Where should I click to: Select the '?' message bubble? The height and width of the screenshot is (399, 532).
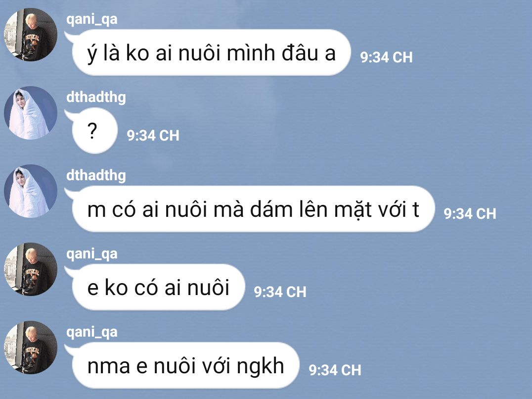[94, 131]
